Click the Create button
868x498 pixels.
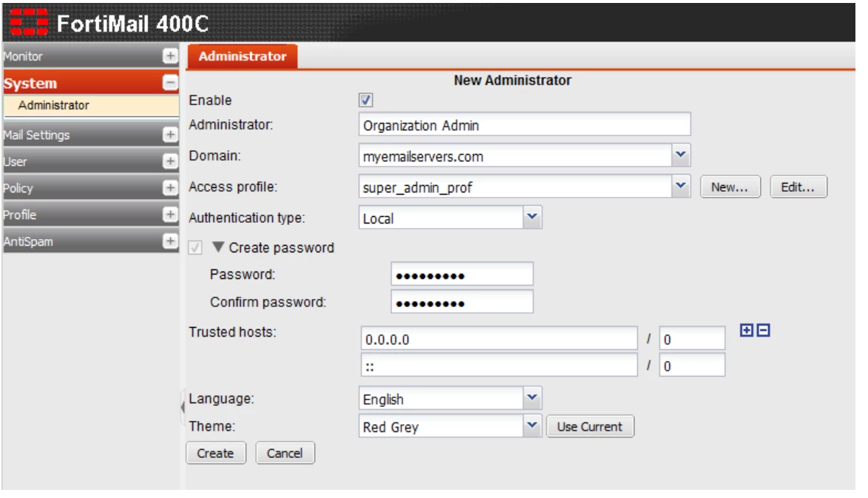coord(216,453)
